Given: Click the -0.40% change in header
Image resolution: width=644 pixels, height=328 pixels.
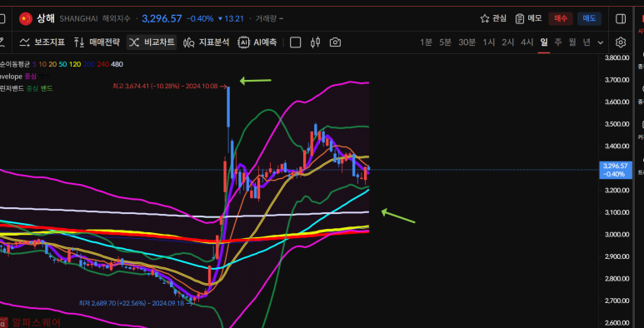Looking at the screenshot, I should coord(200,18).
